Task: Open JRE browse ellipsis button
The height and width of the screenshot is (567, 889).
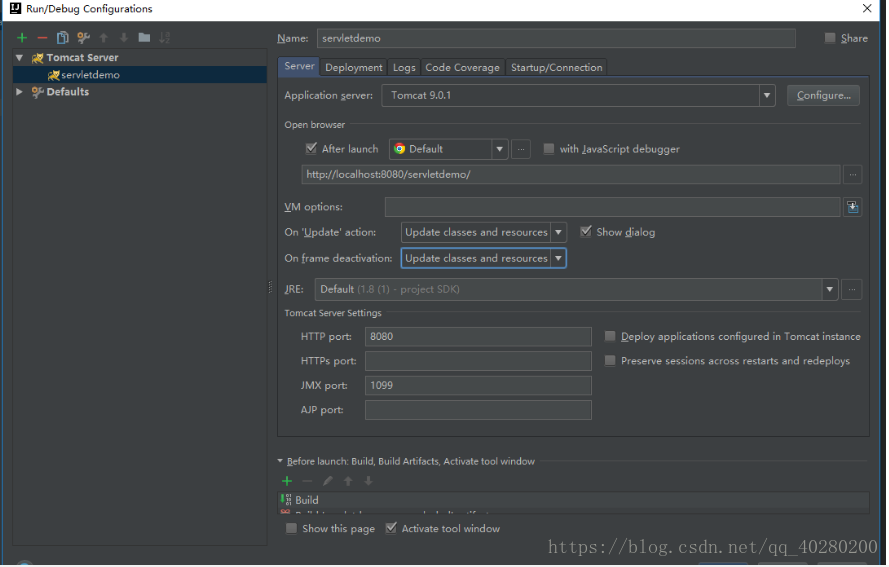Action: tap(852, 290)
